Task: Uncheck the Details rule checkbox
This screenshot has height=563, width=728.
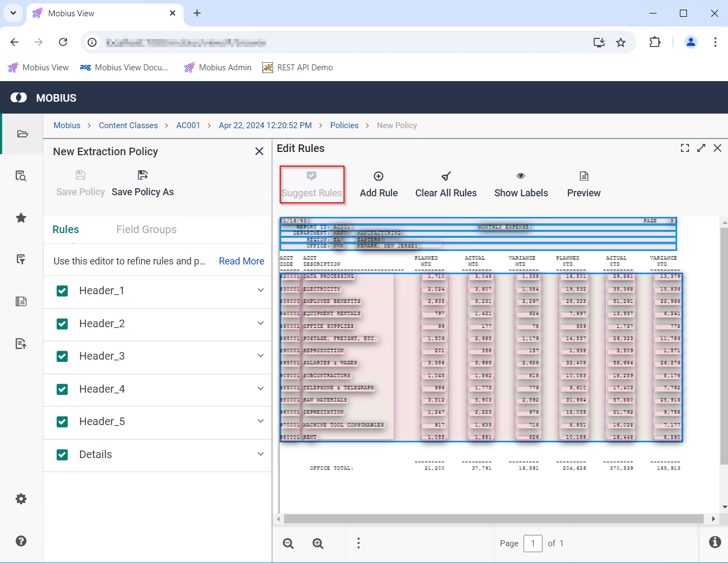Action: [62, 455]
